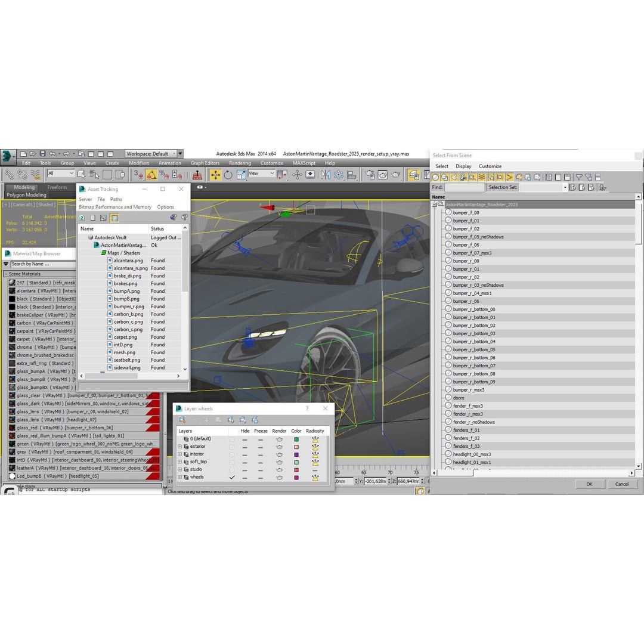Click the Hide column header in Layer dialog
The width and height of the screenshot is (644, 644).
245,431
